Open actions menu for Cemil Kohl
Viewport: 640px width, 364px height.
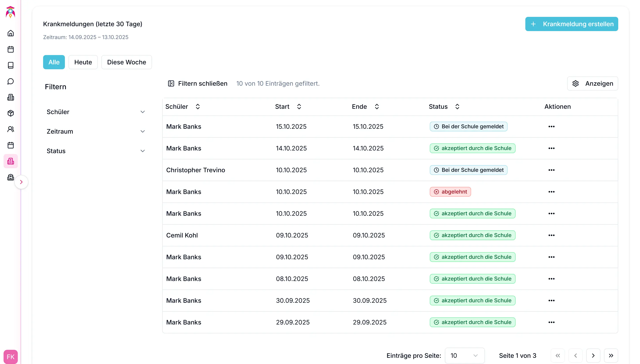coord(551,235)
